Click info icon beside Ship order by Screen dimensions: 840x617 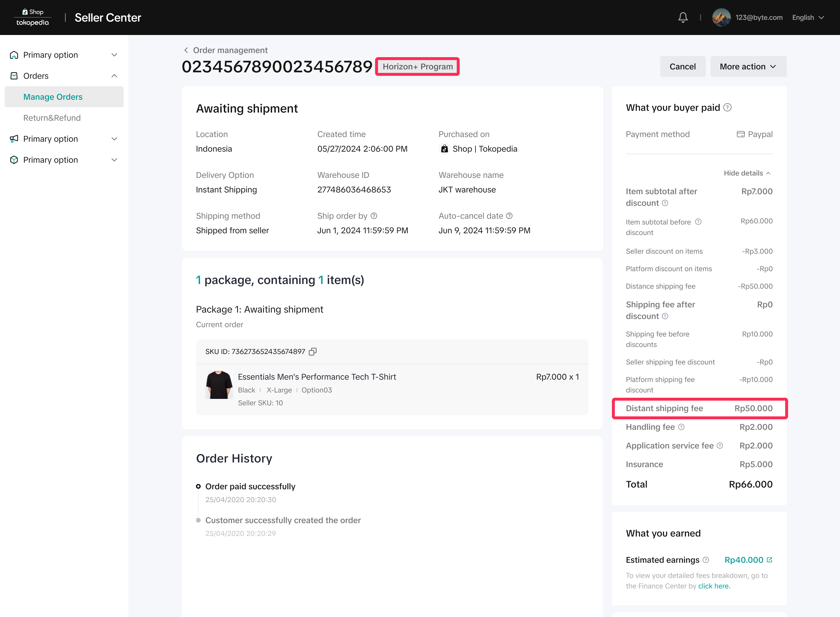(x=374, y=216)
